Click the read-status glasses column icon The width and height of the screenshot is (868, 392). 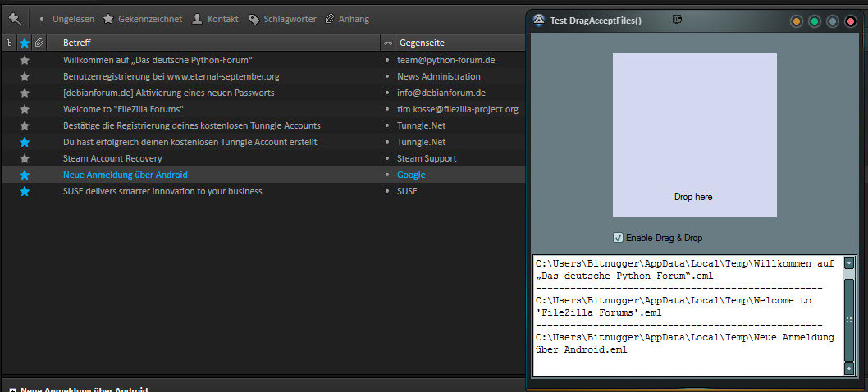387,43
